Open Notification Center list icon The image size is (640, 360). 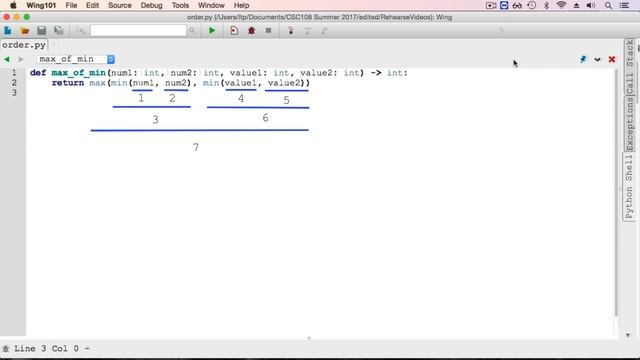click(x=624, y=5)
